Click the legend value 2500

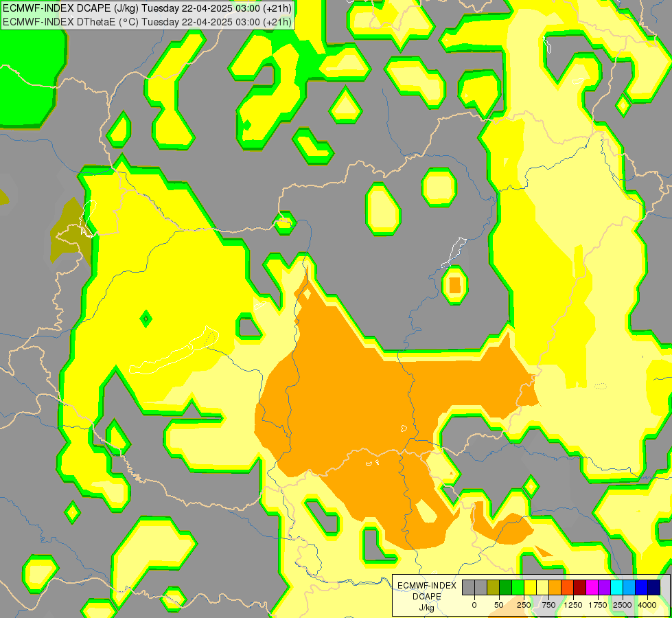623,605
